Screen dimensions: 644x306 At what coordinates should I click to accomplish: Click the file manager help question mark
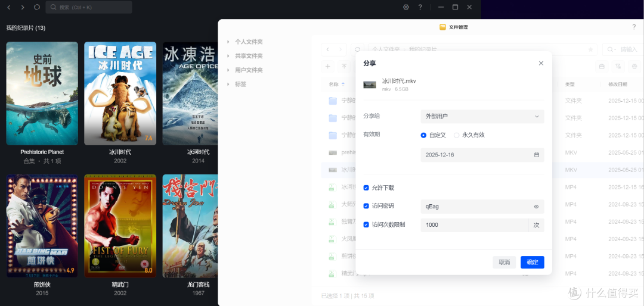(634, 27)
